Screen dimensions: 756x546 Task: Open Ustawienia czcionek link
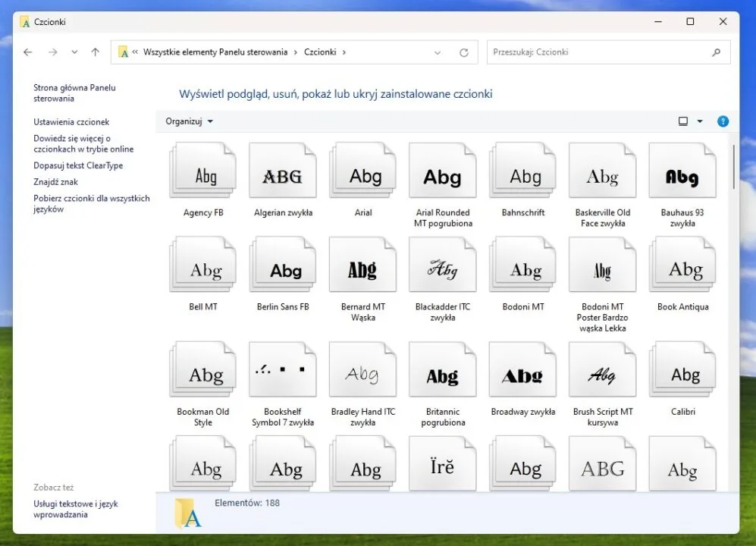71,122
